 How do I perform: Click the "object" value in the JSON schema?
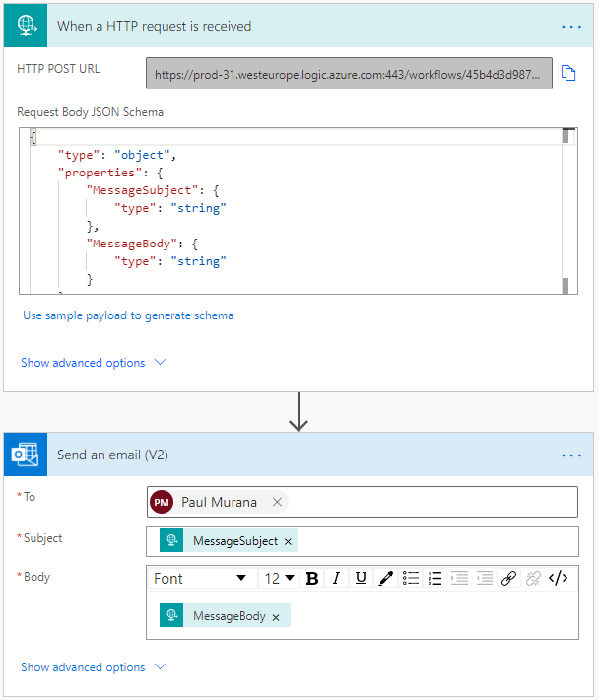(142, 155)
